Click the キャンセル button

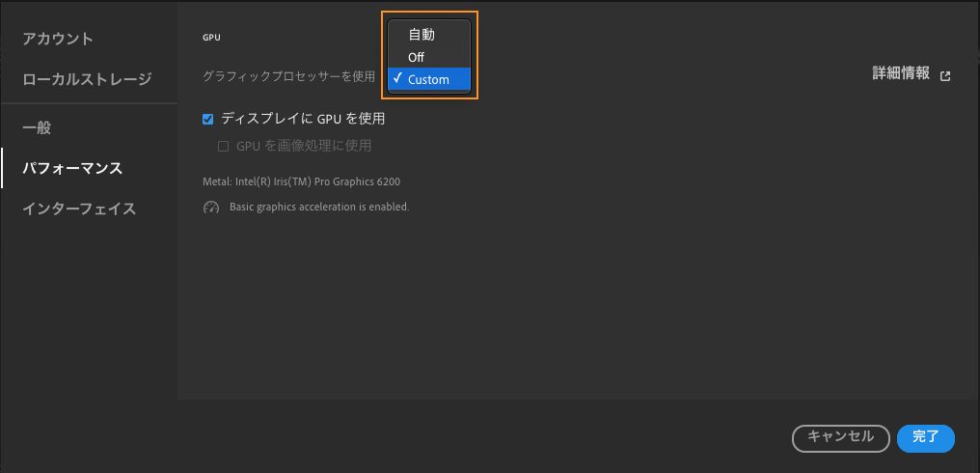coord(841,438)
